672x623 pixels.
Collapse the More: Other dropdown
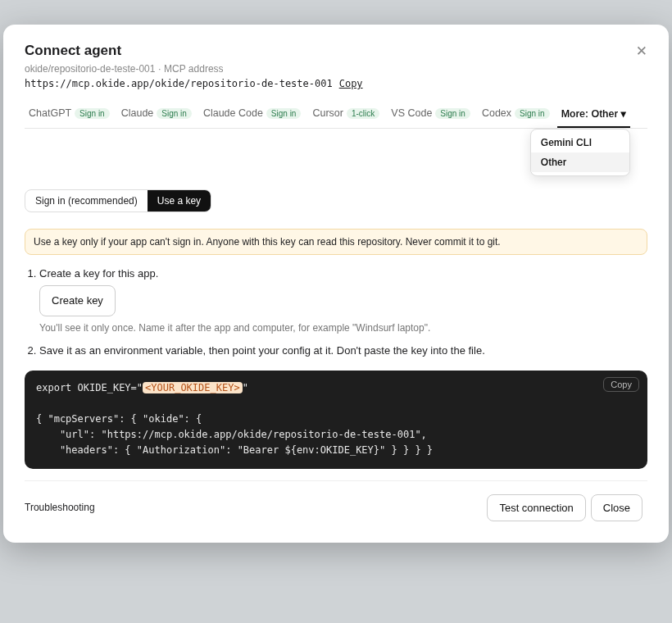[x=593, y=114]
